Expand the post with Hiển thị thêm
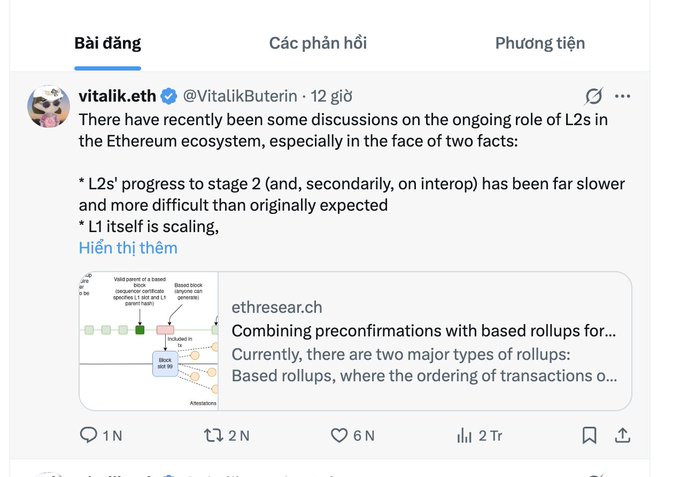This screenshot has width=680, height=477. 128,247
